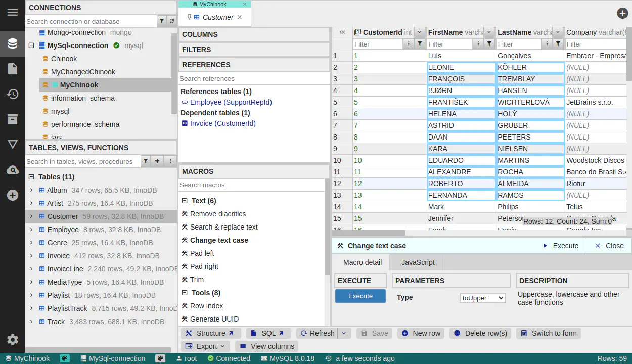The width and height of the screenshot is (632, 364).
Task: Toggle the pin on the Customer tab
Action: [190, 17]
